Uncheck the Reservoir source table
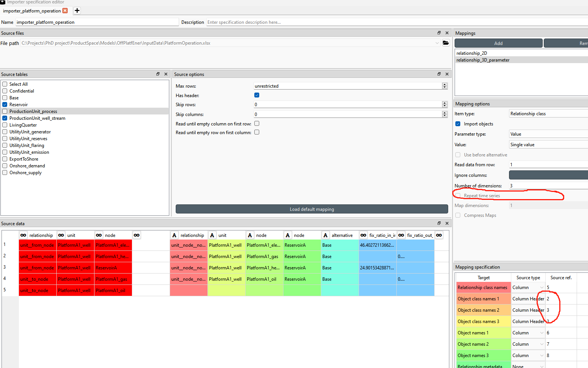Image resolution: width=588 pixels, height=368 pixels. pos(5,104)
